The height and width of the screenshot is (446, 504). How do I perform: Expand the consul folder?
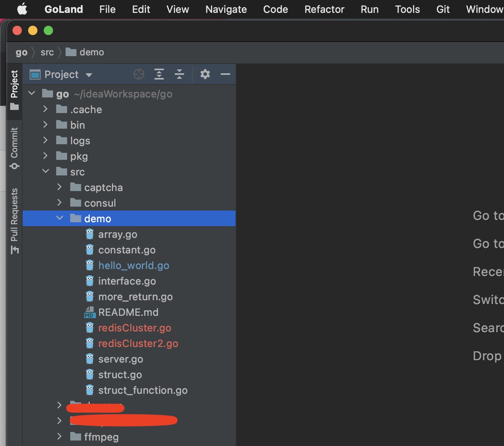59,202
